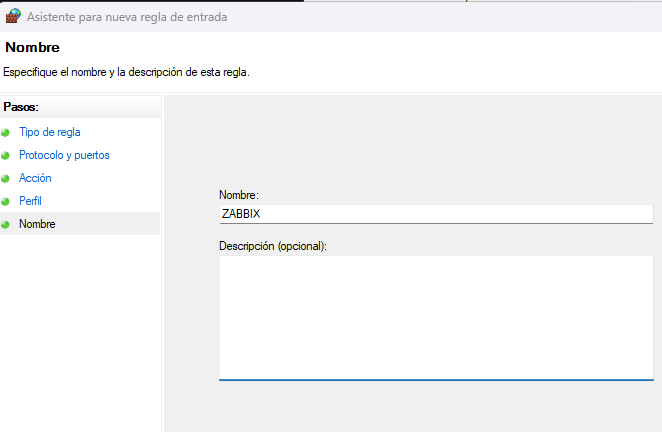The height and width of the screenshot is (432, 662).
Task: Select the Nombre step in sidebar
Action: (37, 224)
